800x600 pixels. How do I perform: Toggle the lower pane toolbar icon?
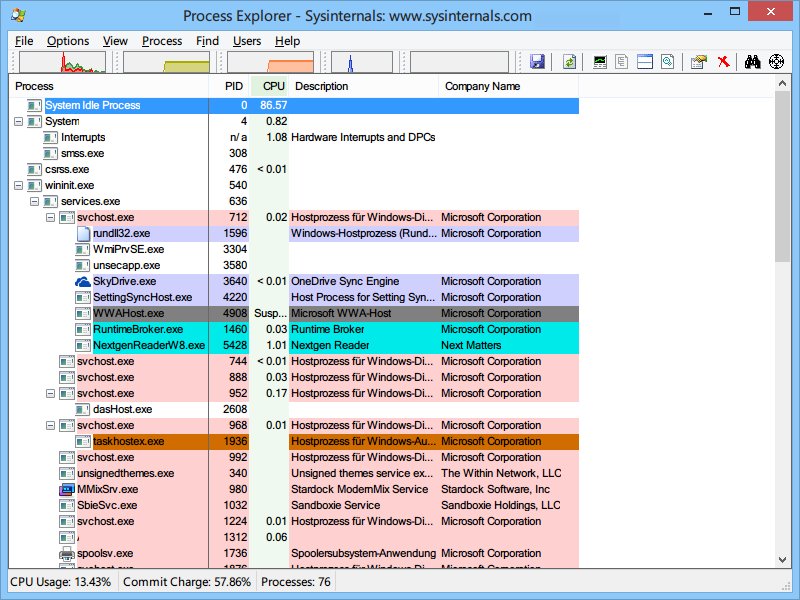point(644,62)
